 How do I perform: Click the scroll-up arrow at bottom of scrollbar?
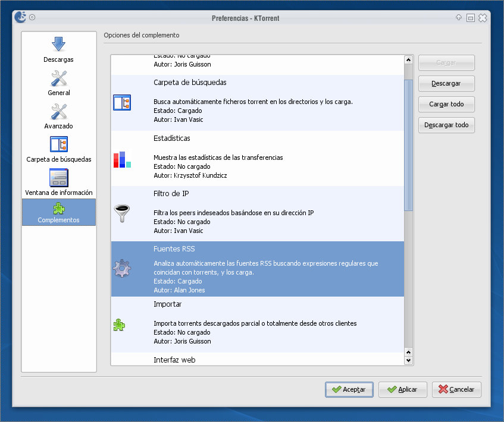(x=408, y=352)
